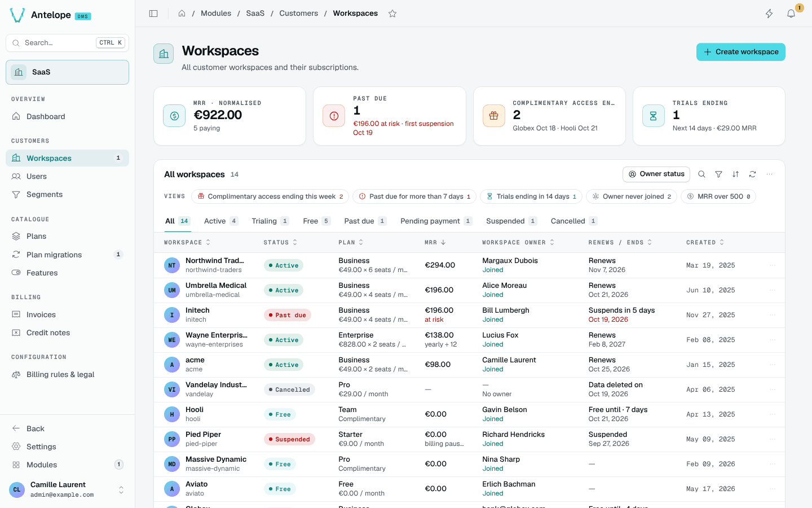Expand the Camille Laurent account switcher

(x=121, y=490)
